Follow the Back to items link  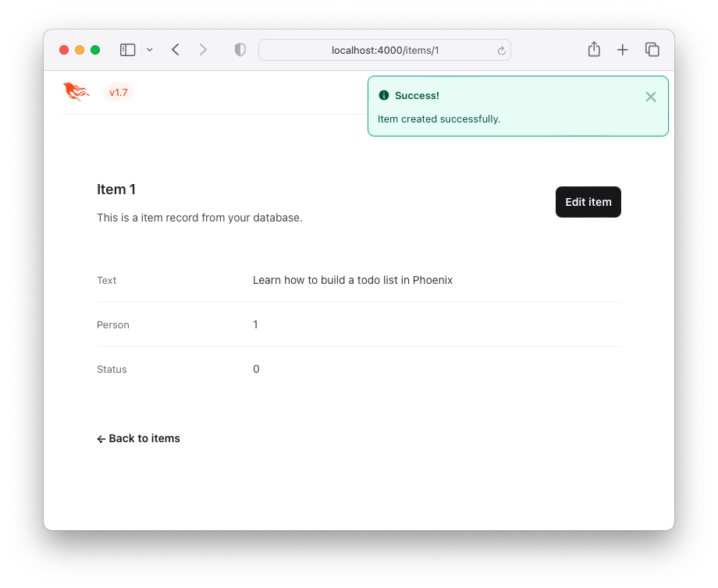click(x=138, y=438)
